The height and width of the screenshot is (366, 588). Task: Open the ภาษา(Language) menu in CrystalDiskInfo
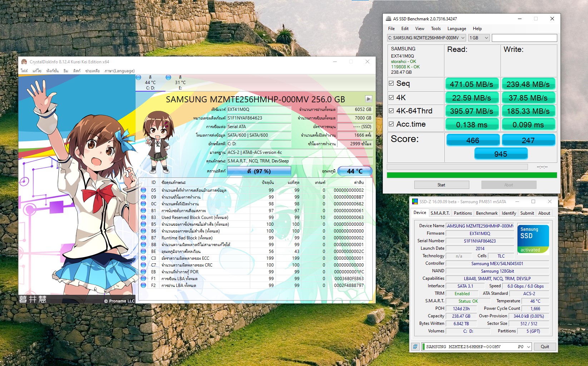pyautogui.click(x=119, y=71)
